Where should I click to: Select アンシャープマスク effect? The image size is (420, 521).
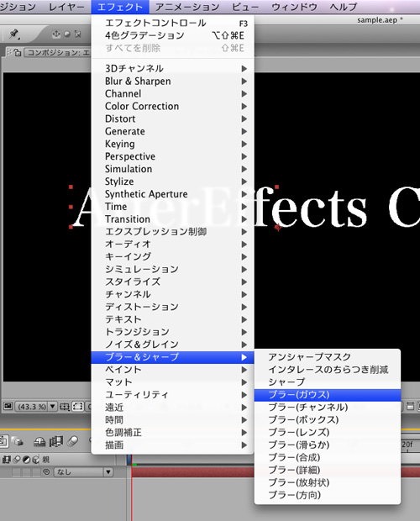(328, 357)
